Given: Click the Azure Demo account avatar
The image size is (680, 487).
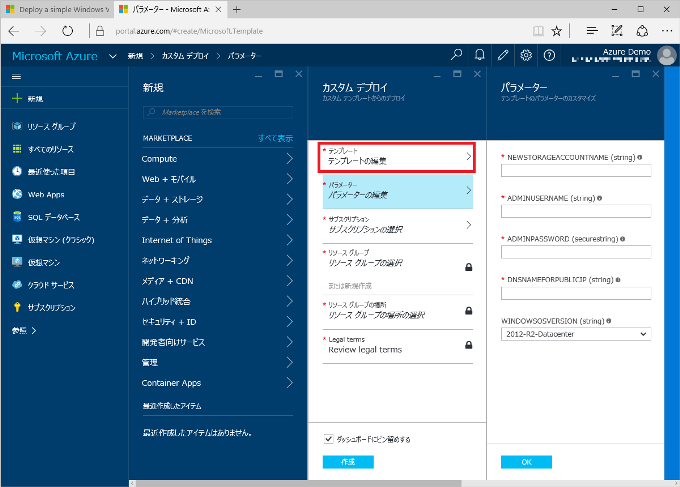Looking at the screenshot, I should (x=667, y=56).
